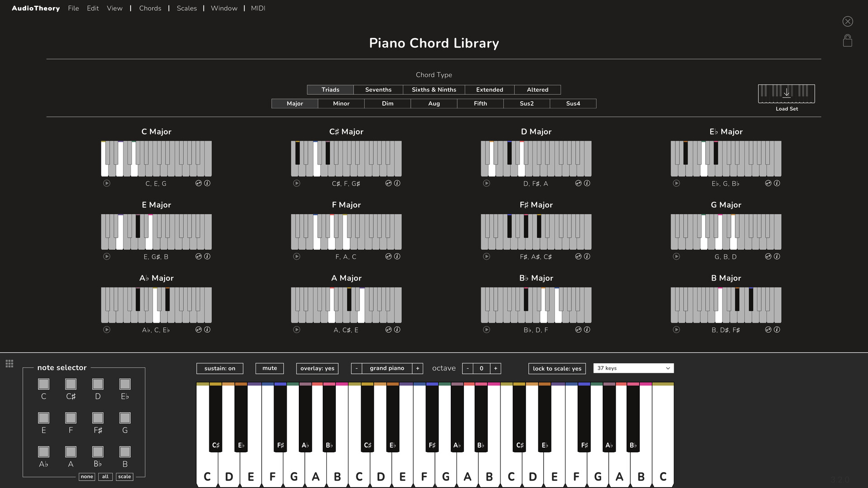Toggle the overlay: yes button
Viewport: 868px width, 488px height.
click(317, 369)
